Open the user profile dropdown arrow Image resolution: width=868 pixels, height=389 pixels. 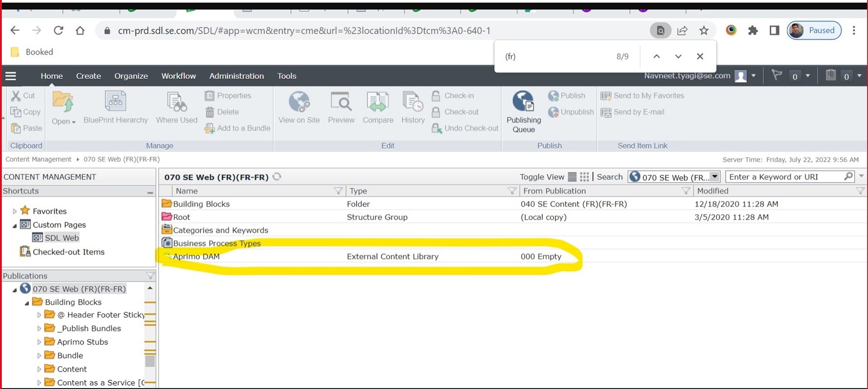754,76
